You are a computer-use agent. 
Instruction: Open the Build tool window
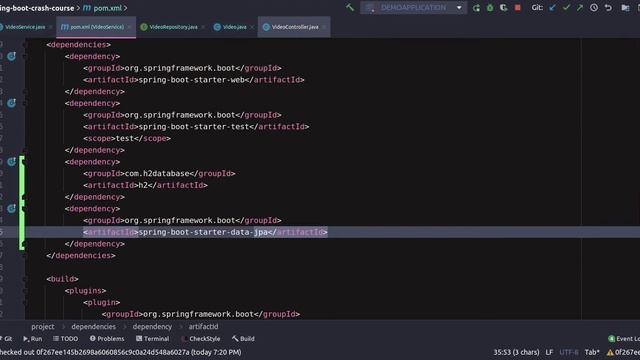pyautogui.click(x=243, y=339)
